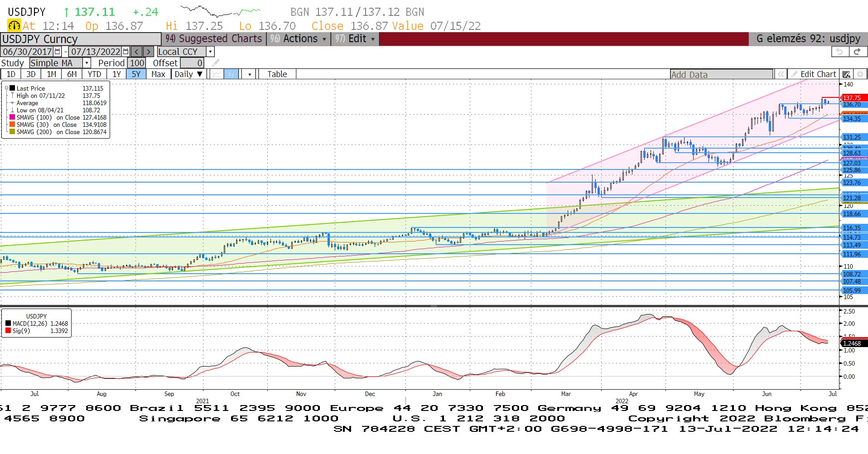
Task: Click the MACD 1.2468 value label
Action: (x=854, y=343)
